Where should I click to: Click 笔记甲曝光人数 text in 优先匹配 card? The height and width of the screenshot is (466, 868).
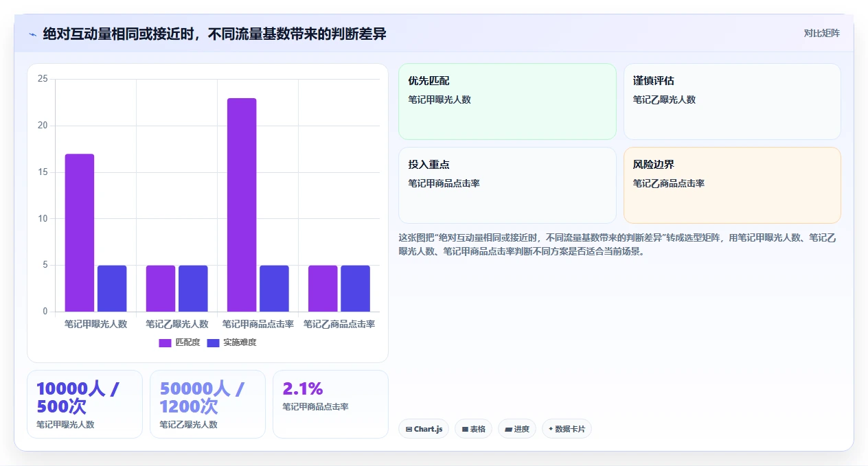pos(439,100)
